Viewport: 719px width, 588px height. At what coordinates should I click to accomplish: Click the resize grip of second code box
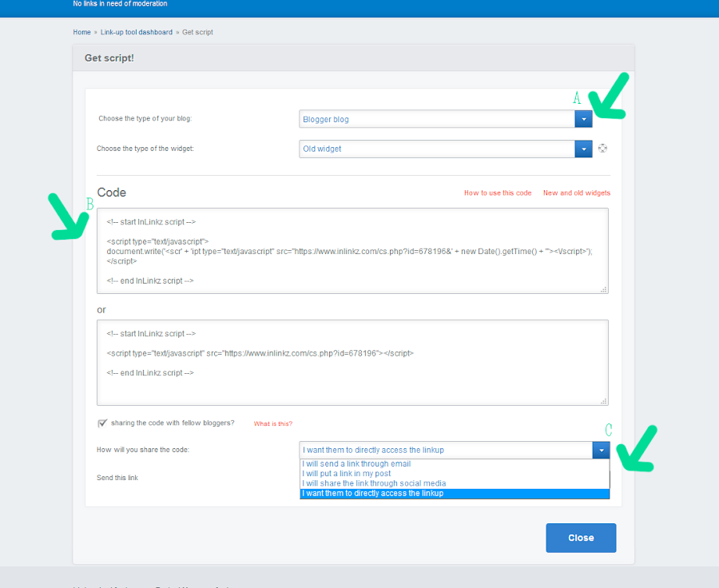tap(604, 401)
